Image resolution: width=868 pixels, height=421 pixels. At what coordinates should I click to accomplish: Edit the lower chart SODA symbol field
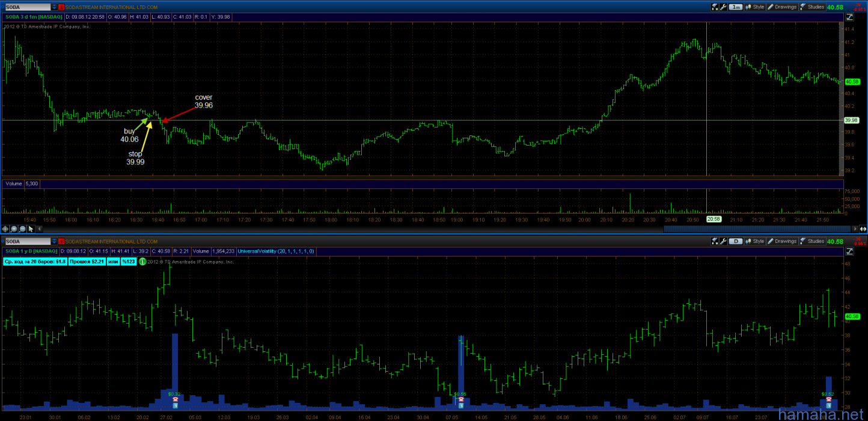(27, 241)
